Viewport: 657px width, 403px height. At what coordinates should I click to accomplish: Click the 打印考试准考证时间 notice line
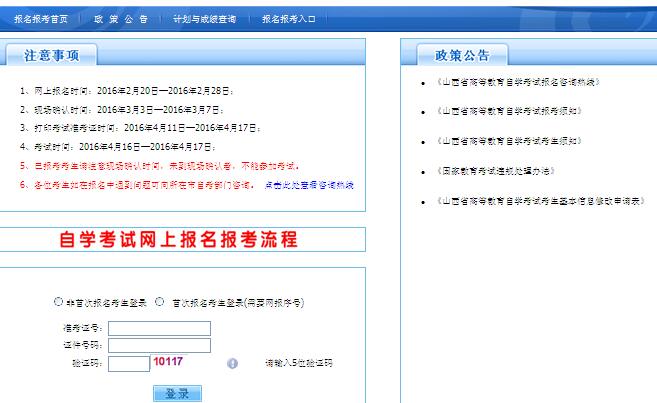tap(140, 128)
